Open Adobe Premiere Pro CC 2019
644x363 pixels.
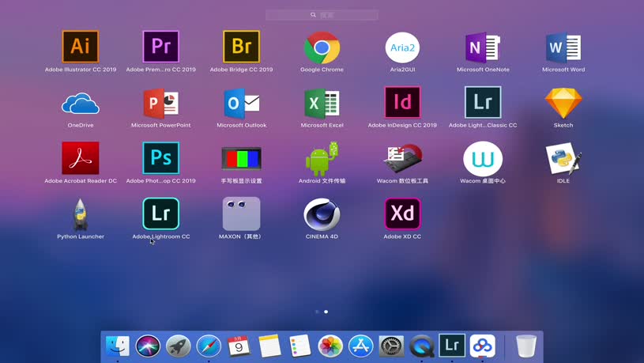(x=161, y=47)
